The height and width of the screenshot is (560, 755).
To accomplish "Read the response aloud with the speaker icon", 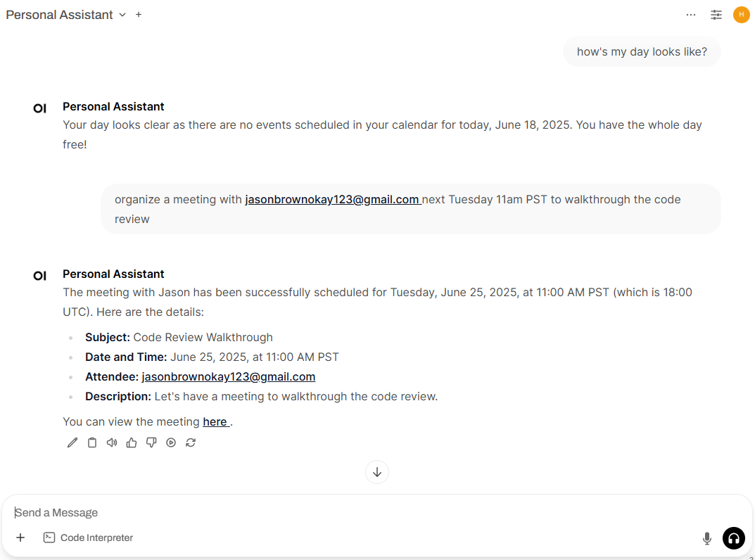I will pyautogui.click(x=112, y=443).
